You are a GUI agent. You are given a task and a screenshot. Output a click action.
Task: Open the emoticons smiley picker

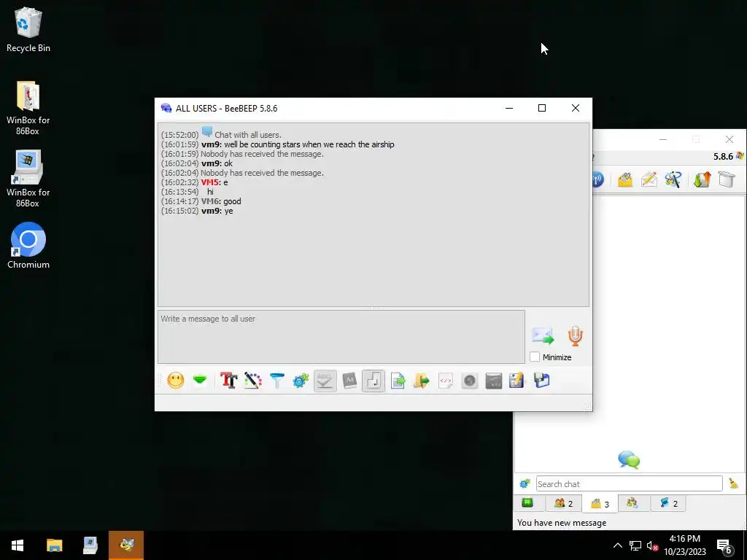tap(175, 381)
